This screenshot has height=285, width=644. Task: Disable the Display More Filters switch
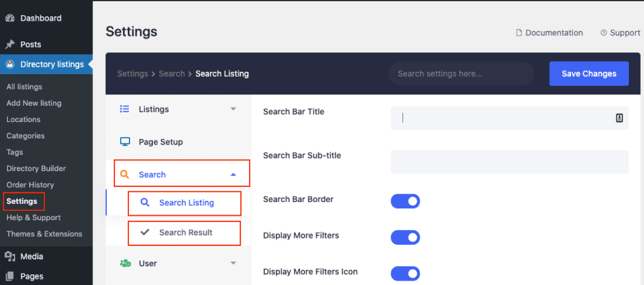[406, 237]
